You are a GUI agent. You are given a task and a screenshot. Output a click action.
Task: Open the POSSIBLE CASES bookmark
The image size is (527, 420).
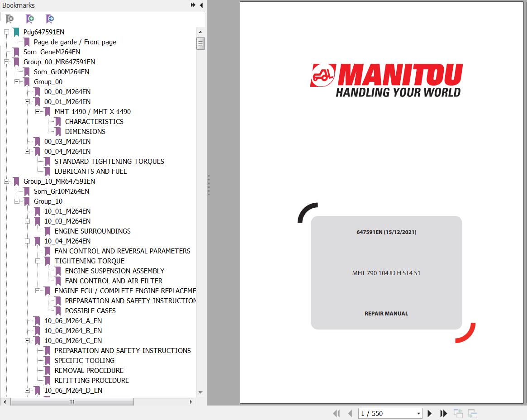[90, 311]
